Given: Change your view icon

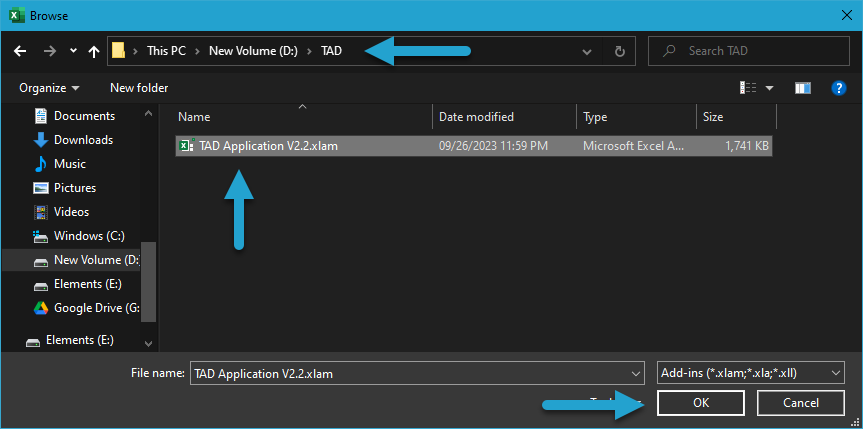Looking at the screenshot, I should 748,88.
